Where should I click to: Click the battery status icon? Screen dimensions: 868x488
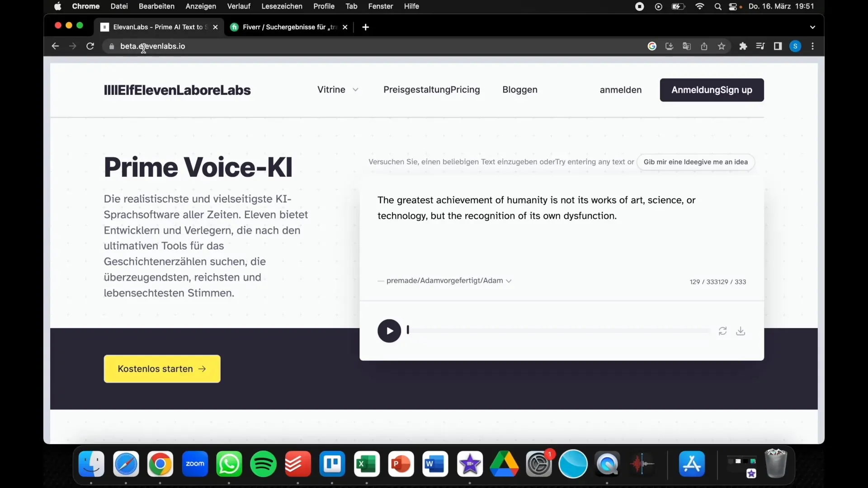(x=678, y=6)
